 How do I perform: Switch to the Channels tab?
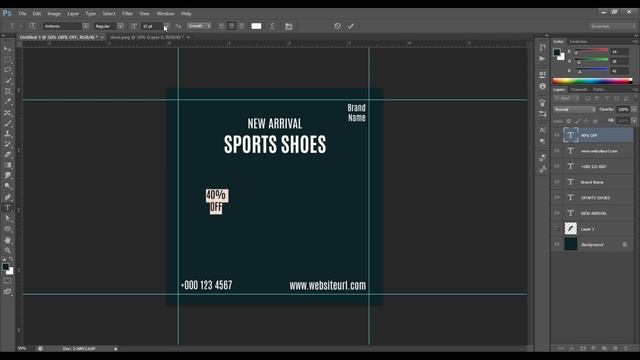(579, 89)
